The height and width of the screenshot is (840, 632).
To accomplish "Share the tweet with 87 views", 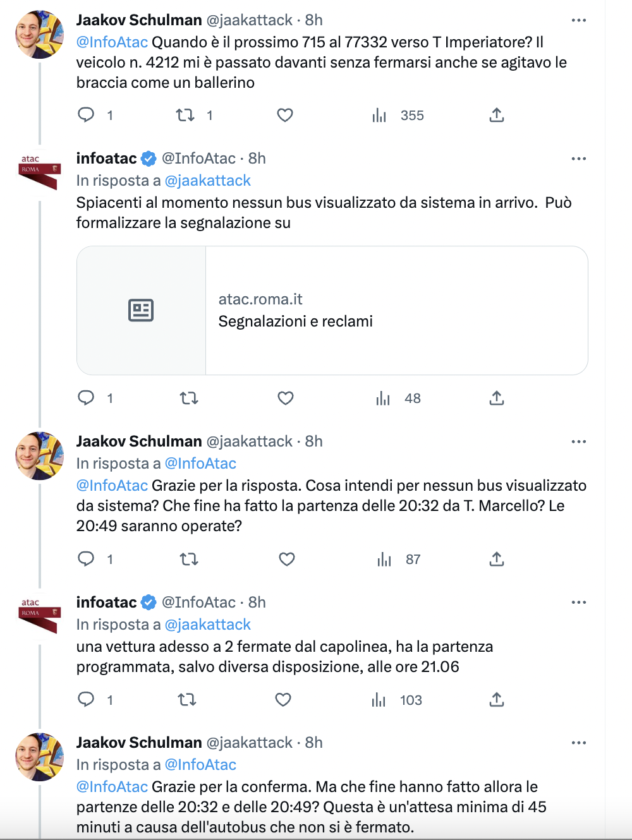I will click(497, 559).
